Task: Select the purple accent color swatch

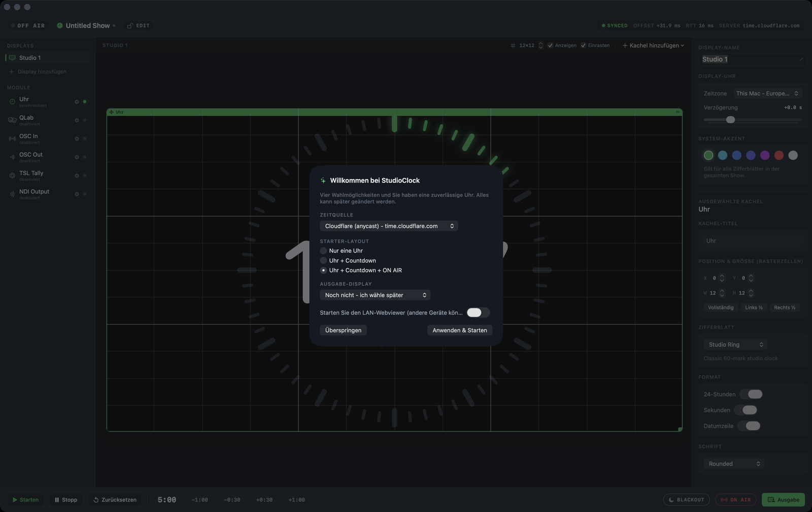Action: click(765, 155)
